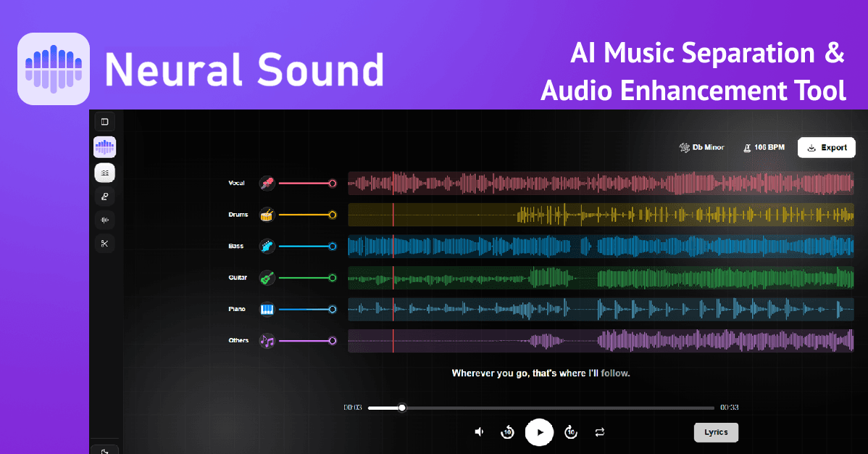Mute audio with the speaker icon
The image size is (868, 454).
480,432
